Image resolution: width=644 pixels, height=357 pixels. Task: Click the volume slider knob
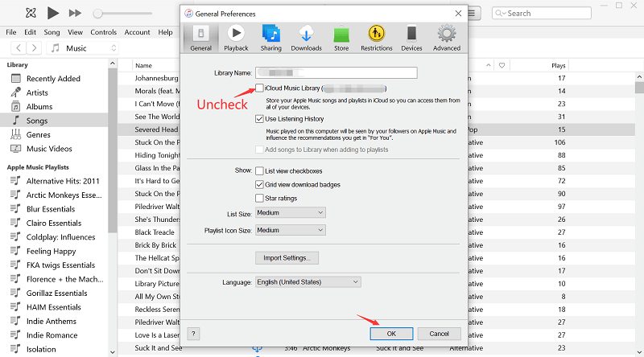[x=97, y=14]
